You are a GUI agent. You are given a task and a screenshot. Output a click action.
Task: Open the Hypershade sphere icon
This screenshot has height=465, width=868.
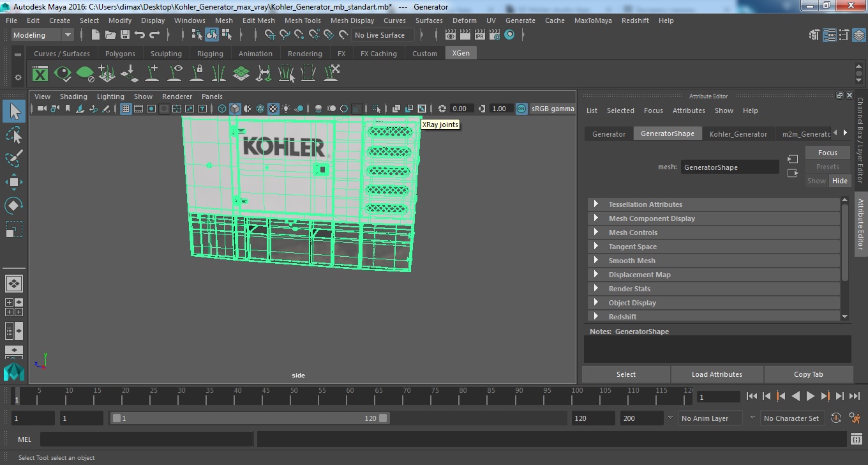[509, 35]
